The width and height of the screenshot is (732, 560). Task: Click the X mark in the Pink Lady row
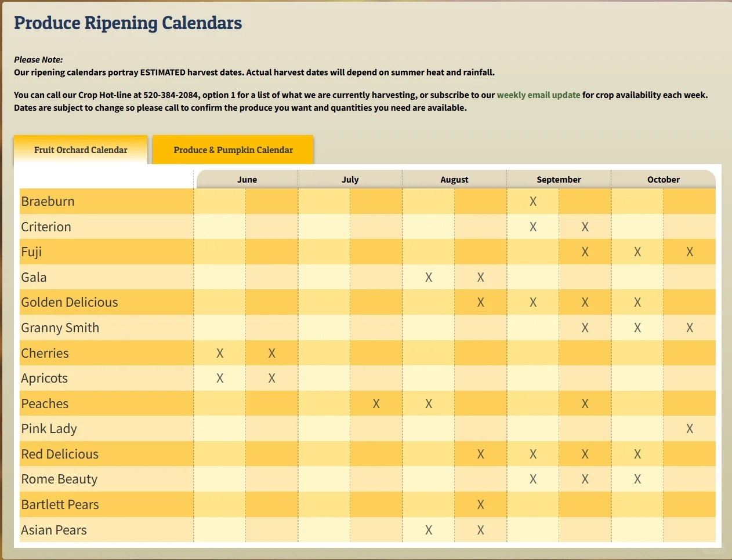690,429
